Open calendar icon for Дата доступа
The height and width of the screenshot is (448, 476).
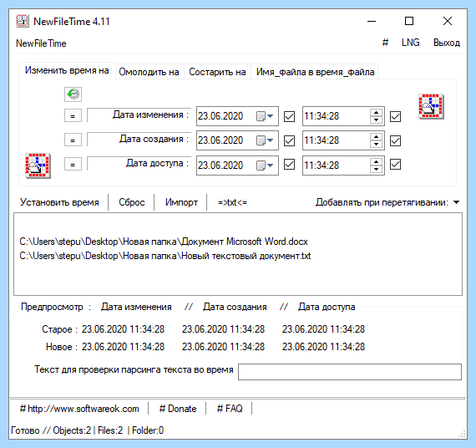coord(261,165)
